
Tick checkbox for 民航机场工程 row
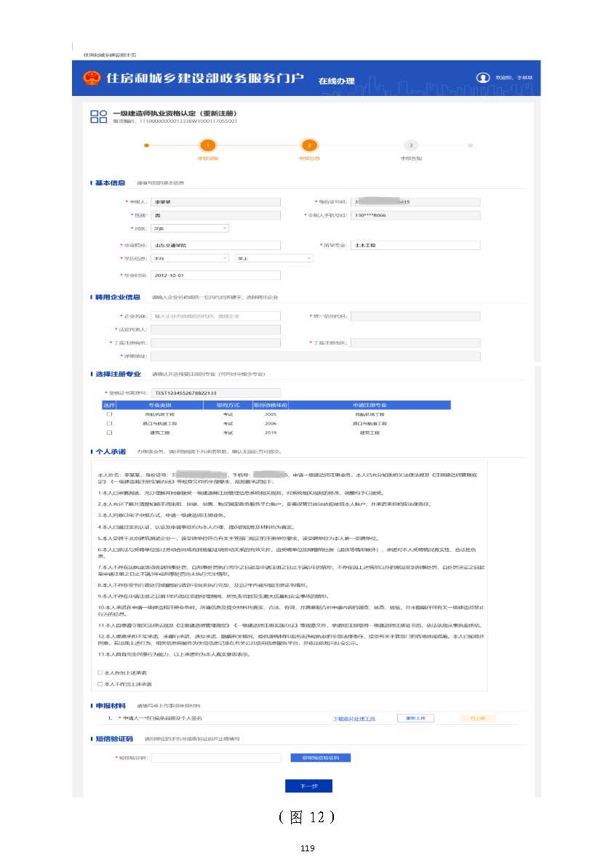point(109,414)
